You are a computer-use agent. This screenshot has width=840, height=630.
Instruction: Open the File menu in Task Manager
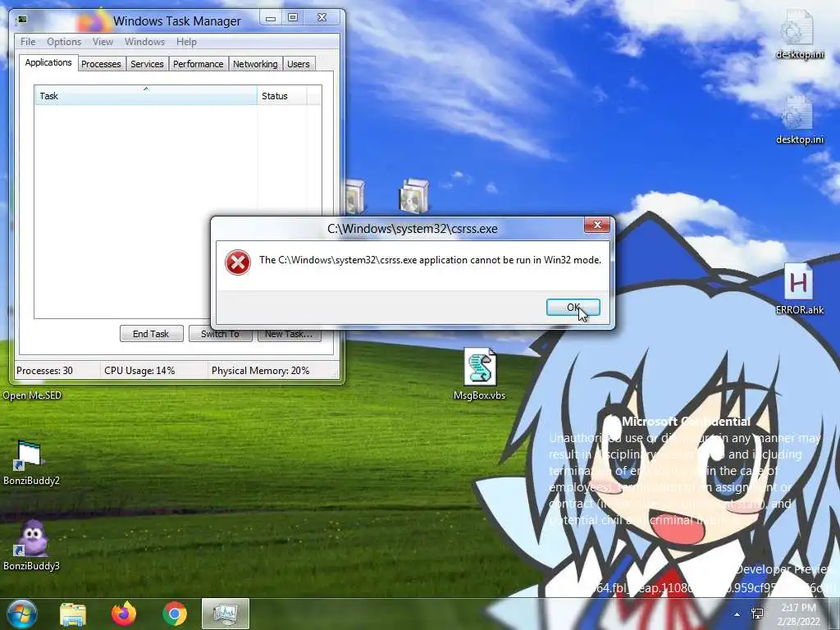point(28,42)
